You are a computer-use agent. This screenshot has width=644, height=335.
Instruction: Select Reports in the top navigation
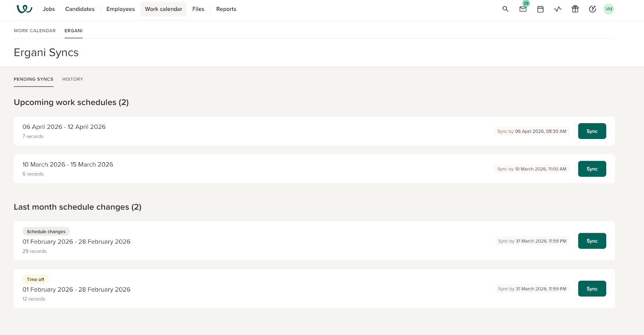point(226,9)
